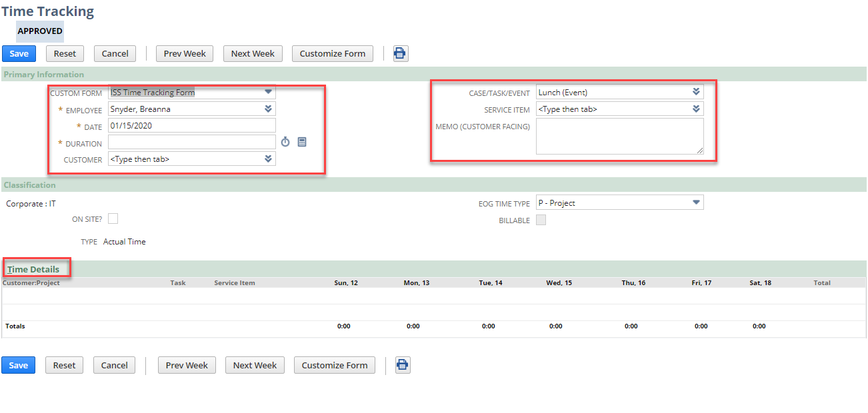The height and width of the screenshot is (413, 868).
Task: Click the Actual Time type value
Action: click(x=124, y=242)
